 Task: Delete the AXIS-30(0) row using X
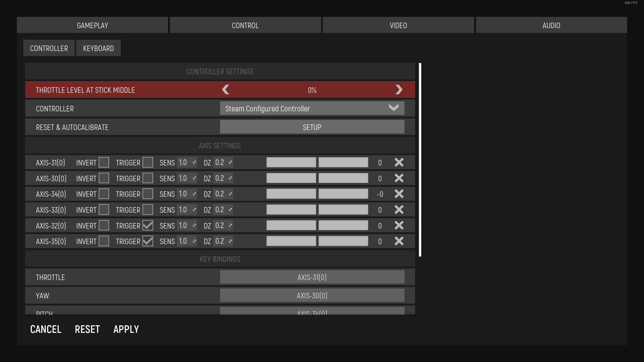pos(399,178)
